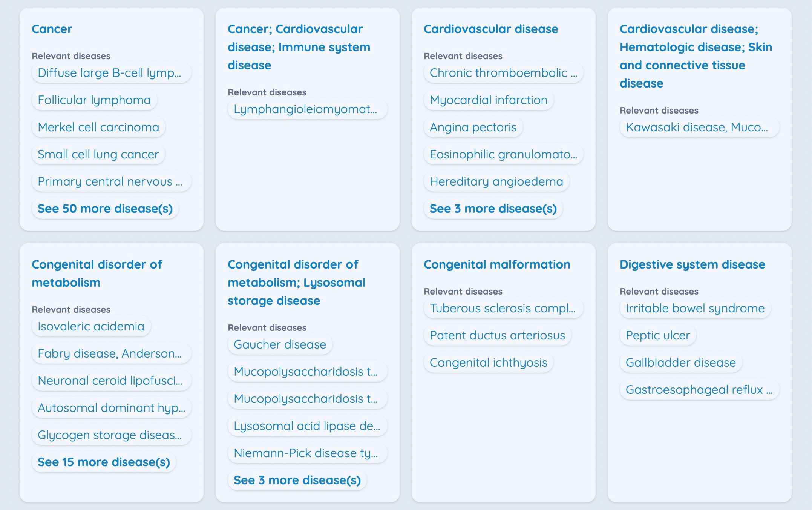Select Diffuse large B-cell lymphoma tag
This screenshot has width=812, height=510.
point(109,72)
